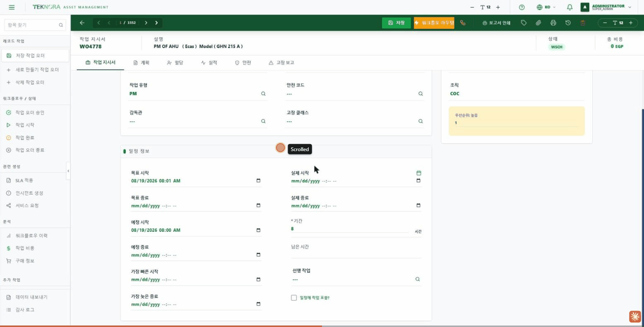Decrease the record toolbar font size
This screenshot has width=644, height=327.
(605, 23)
